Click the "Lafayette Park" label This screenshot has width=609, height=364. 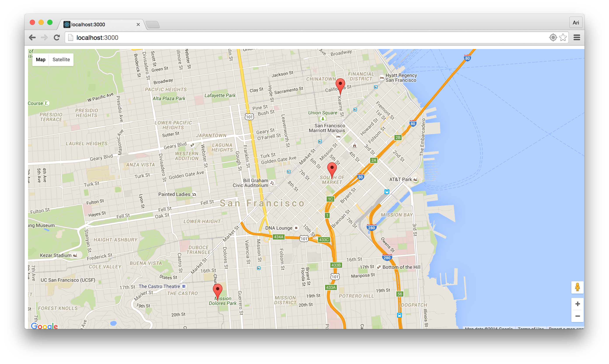220,95
